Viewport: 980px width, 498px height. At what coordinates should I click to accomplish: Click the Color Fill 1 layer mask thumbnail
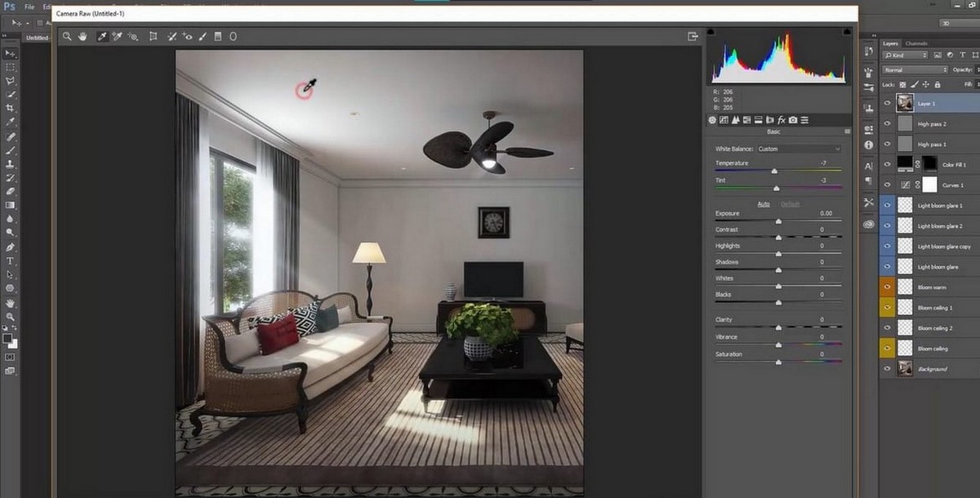coord(929,164)
